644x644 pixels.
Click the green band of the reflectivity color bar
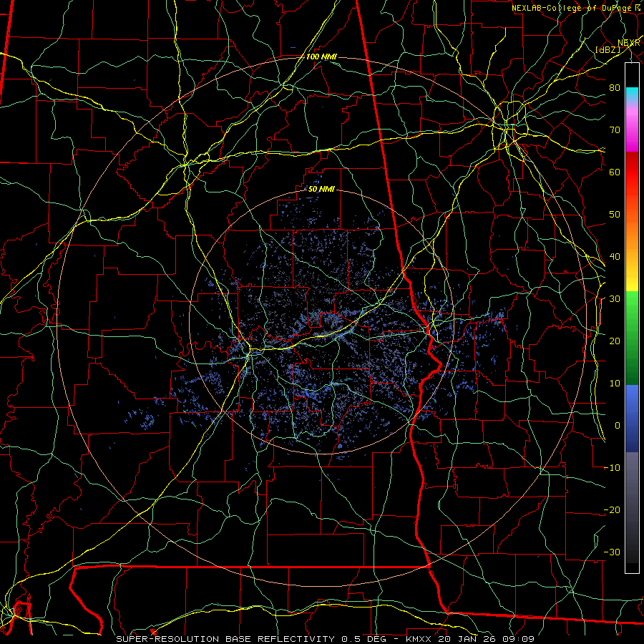click(x=632, y=338)
